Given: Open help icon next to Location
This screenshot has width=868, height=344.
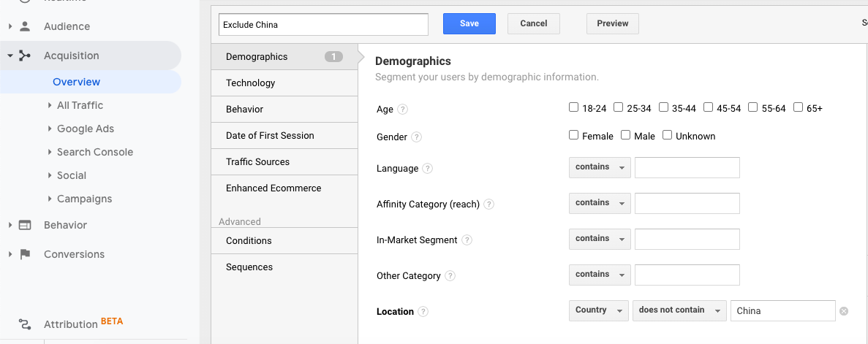Looking at the screenshot, I should click(423, 312).
